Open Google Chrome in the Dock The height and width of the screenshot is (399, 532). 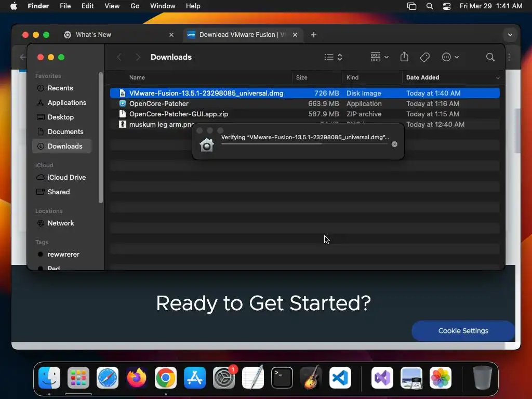(x=166, y=378)
